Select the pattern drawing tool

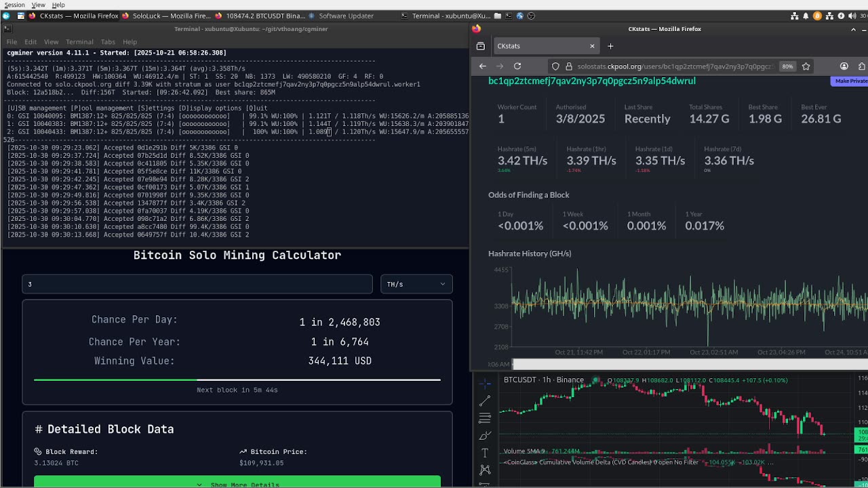click(x=485, y=469)
